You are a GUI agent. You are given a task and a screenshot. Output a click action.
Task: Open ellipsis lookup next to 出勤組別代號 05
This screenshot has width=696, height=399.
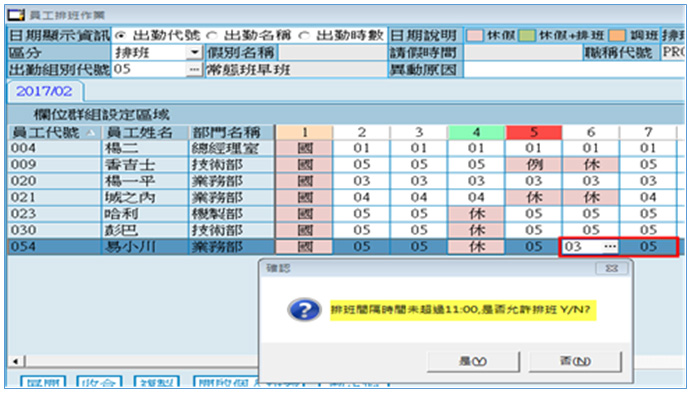194,70
